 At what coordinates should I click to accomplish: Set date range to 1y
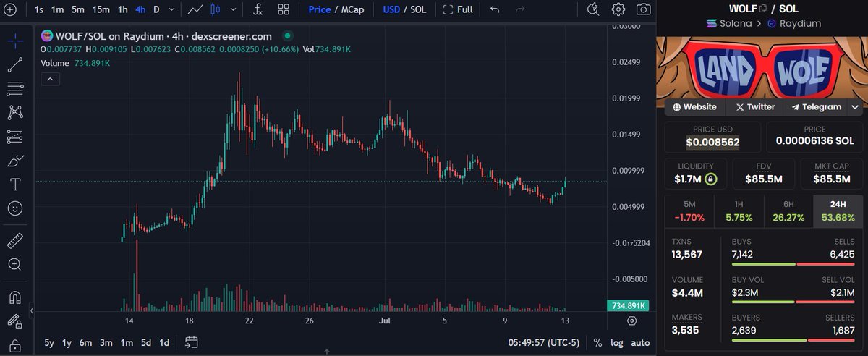67,342
